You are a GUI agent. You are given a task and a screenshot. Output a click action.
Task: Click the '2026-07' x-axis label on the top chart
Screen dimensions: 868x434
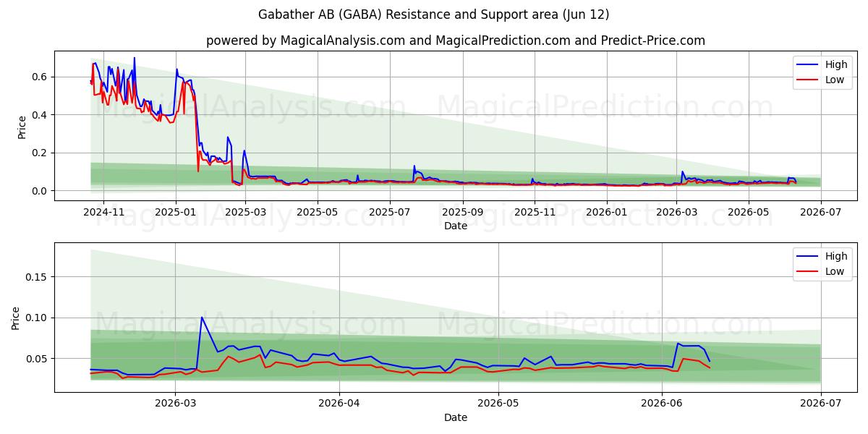[x=821, y=212]
